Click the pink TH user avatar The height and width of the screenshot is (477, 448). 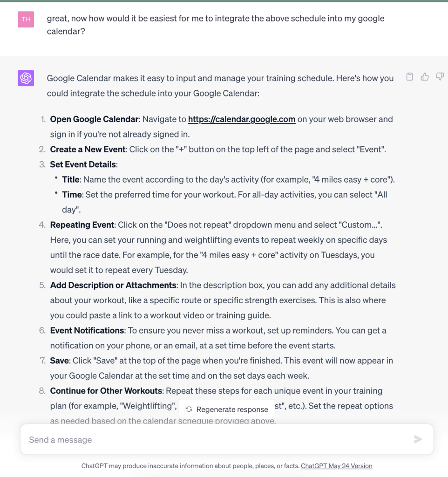click(x=26, y=20)
